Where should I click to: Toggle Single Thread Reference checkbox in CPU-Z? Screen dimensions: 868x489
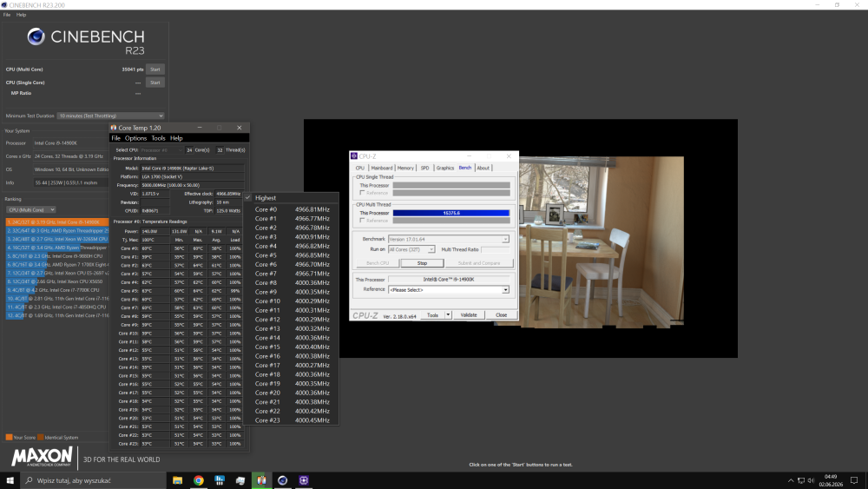pos(362,193)
